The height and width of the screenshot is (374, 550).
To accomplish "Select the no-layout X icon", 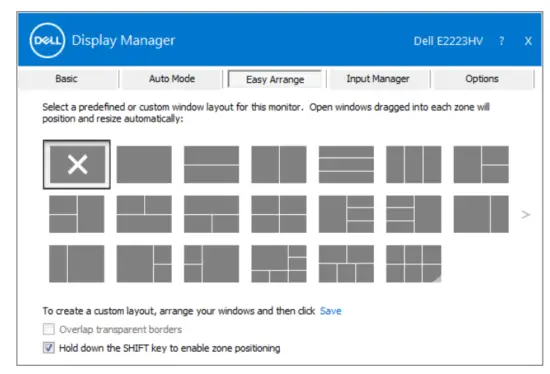I will (77, 165).
